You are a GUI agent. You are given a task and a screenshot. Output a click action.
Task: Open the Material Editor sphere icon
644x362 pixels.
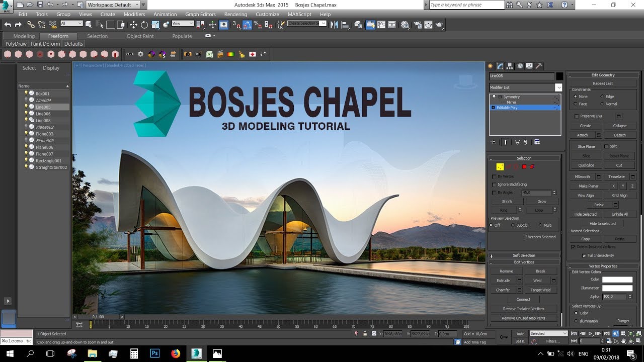click(405, 25)
